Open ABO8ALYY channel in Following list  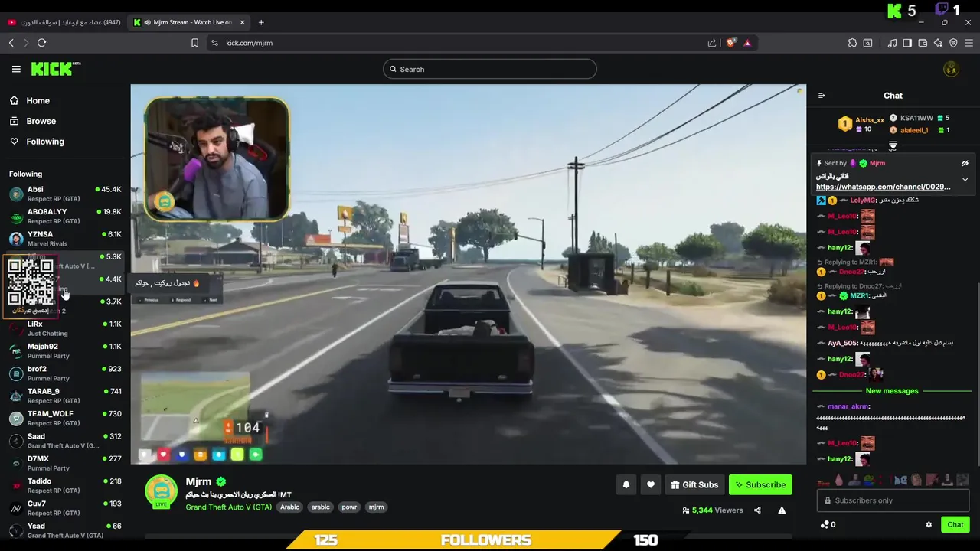65,217
